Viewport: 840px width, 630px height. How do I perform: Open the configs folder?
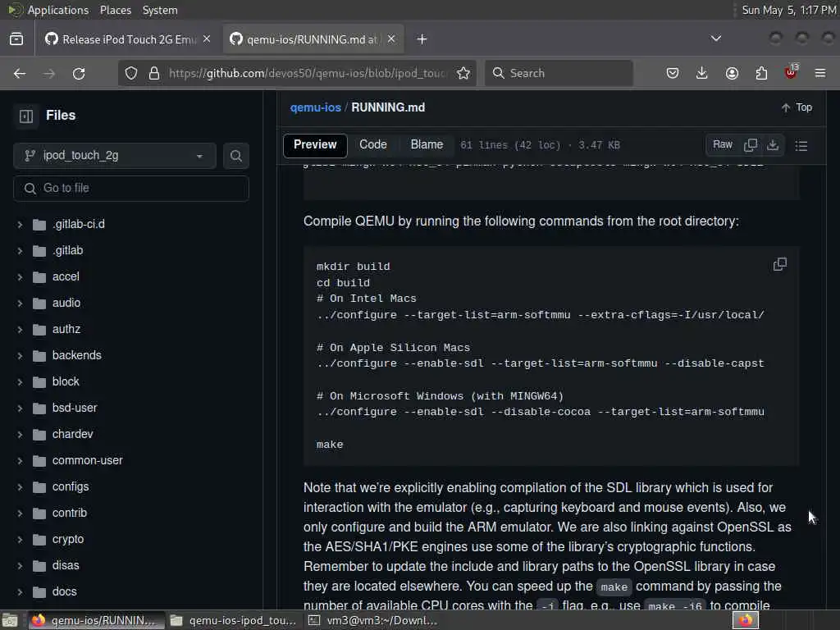(x=71, y=487)
